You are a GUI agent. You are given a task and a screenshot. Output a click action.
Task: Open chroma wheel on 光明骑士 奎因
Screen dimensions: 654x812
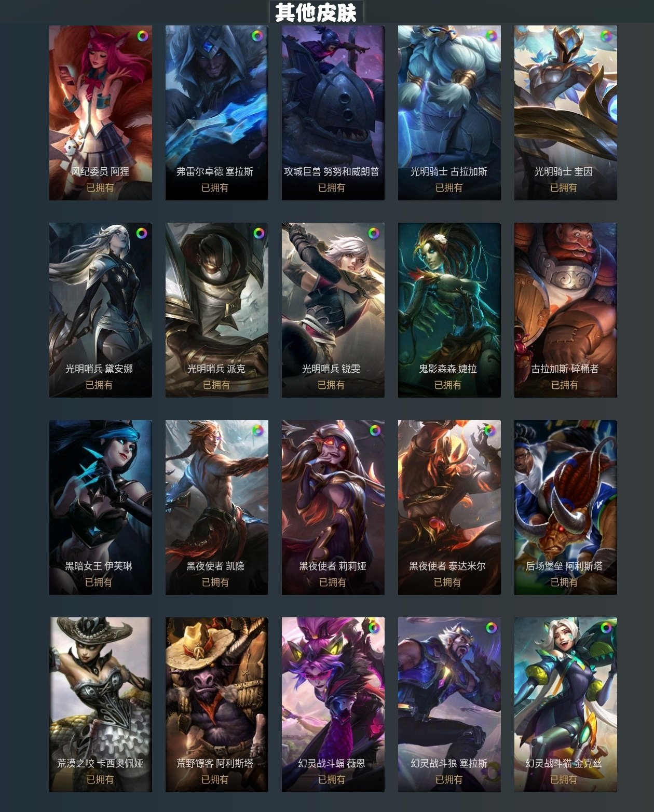click(x=606, y=36)
